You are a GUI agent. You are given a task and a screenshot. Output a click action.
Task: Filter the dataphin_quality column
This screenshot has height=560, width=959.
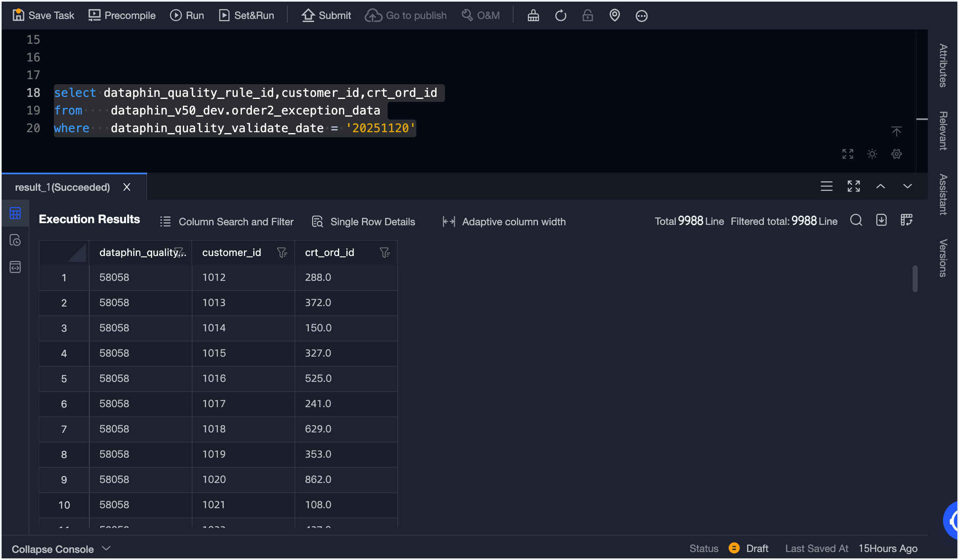coord(179,252)
